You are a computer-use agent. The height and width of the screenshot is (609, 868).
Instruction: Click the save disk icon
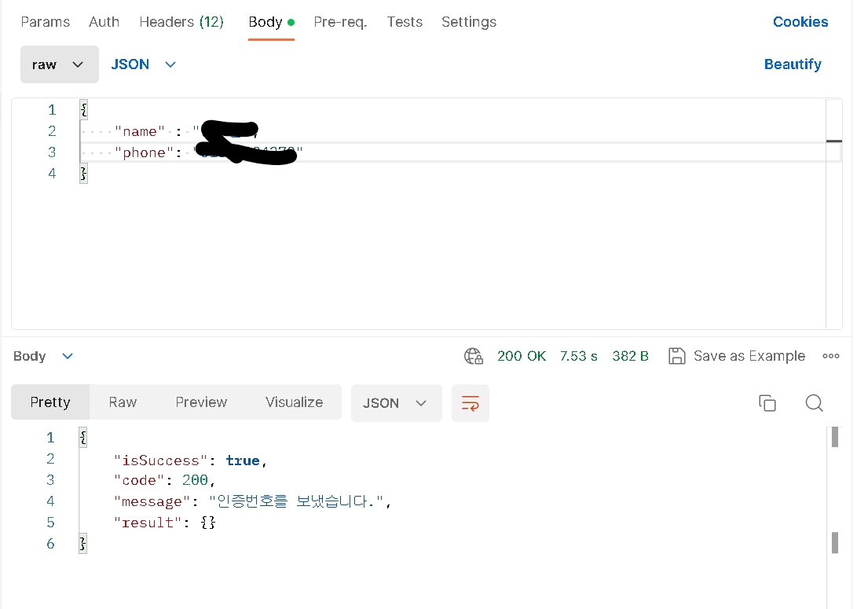pos(676,356)
